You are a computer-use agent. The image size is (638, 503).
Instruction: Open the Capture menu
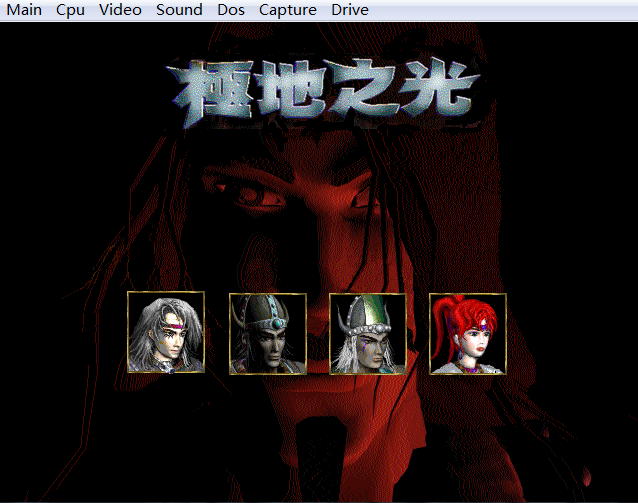tap(288, 10)
